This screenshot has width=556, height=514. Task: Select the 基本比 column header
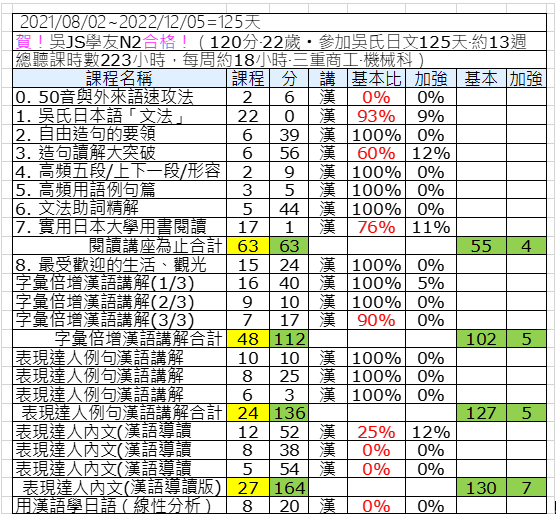(x=376, y=78)
